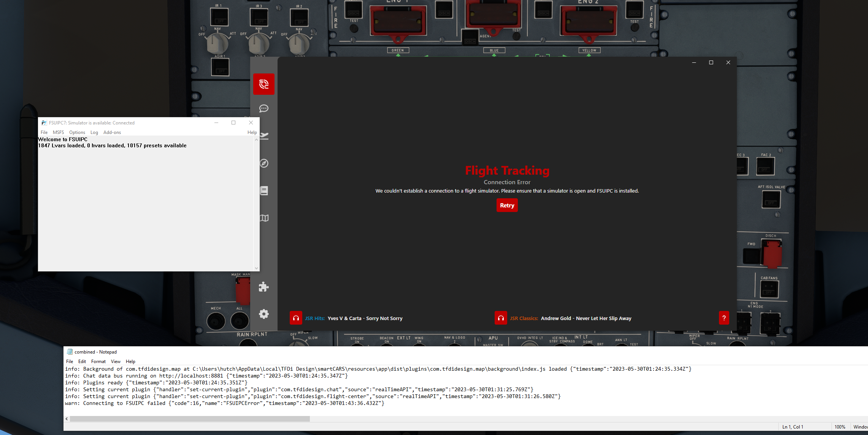Select the airplane (flights) sidebar icon
Image resolution: width=868 pixels, height=435 pixels.
[263, 136]
